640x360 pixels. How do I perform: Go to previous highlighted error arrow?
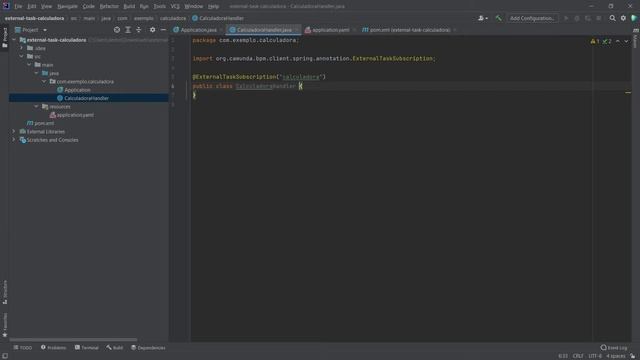[x=618, y=41]
